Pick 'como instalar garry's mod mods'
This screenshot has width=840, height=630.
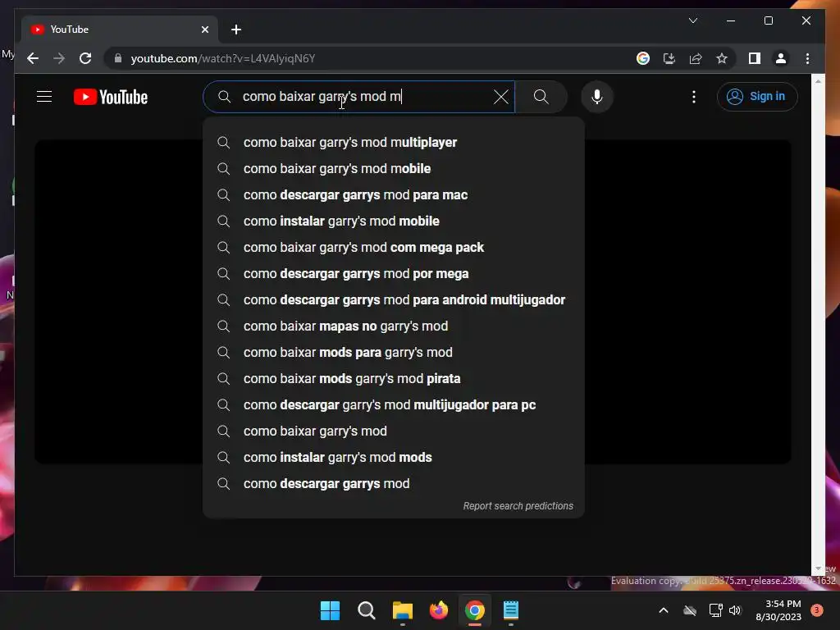point(393,458)
